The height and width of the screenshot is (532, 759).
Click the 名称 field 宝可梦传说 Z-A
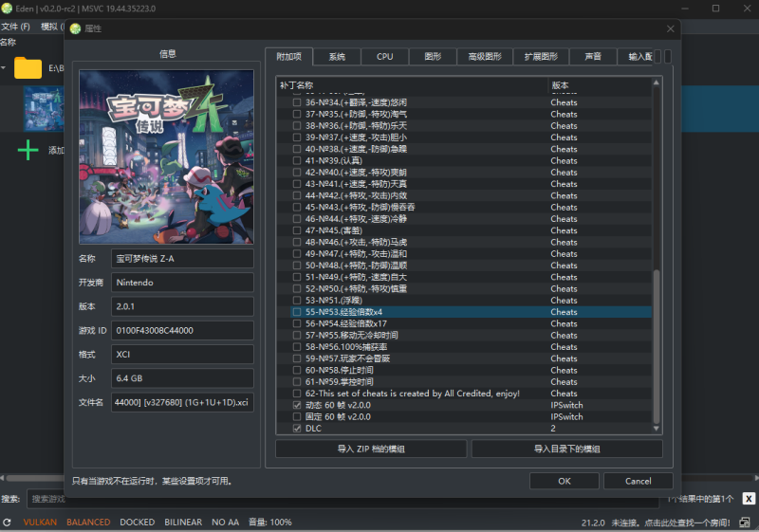tap(182, 259)
